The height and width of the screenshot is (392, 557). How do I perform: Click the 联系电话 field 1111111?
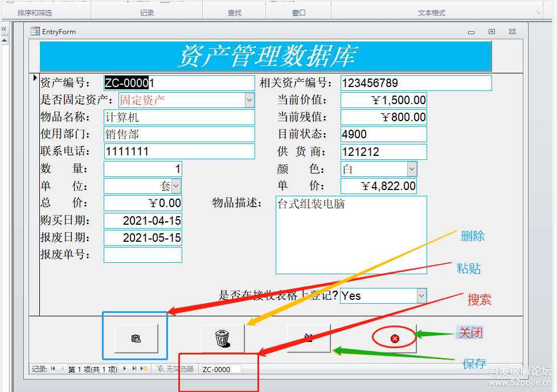coord(179,151)
